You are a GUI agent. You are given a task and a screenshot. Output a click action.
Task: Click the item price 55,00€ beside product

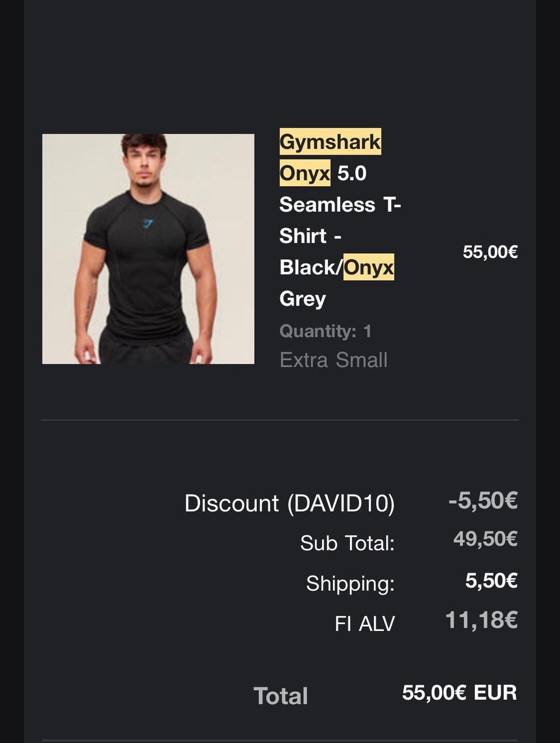490,252
